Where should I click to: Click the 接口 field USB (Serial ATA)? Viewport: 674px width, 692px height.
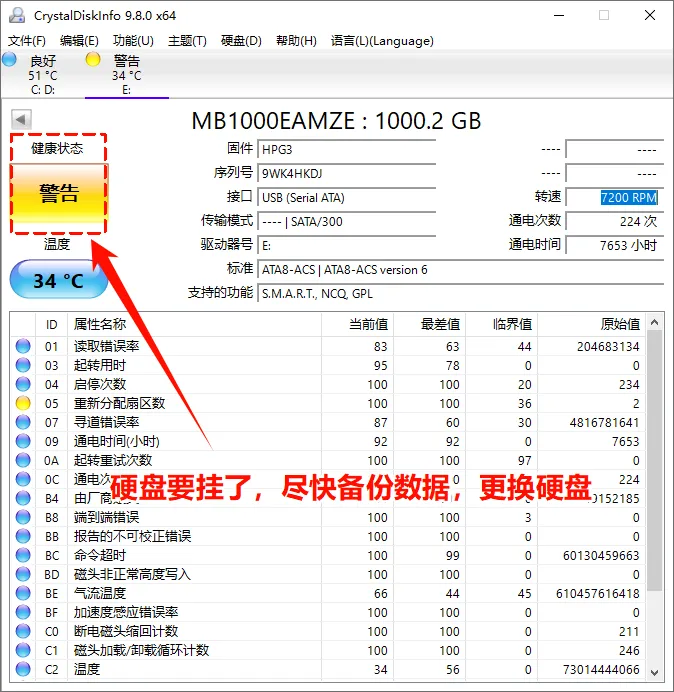click(347, 198)
